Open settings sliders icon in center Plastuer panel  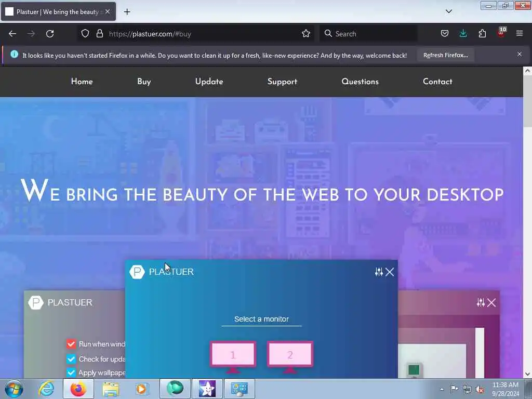pos(379,272)
